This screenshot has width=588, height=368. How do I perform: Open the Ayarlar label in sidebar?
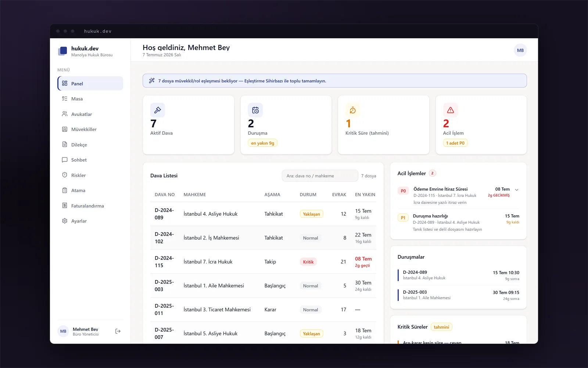[x=79, y=221]
